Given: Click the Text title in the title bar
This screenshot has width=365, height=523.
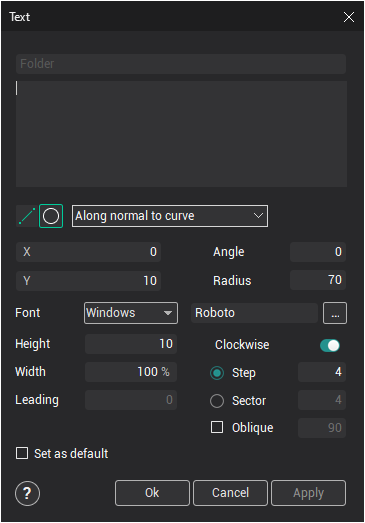Looking at the screenshot, I should click(20, 17).
